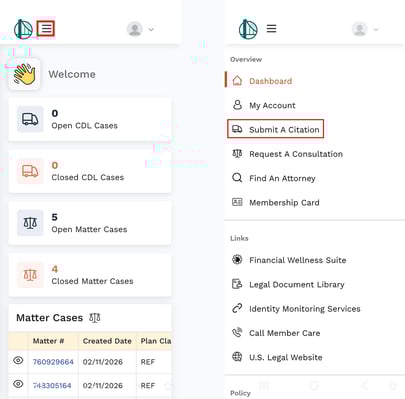Click the Closed CDL Cases label
Screen dimensions: 405x399
click(x=88, y=177)
